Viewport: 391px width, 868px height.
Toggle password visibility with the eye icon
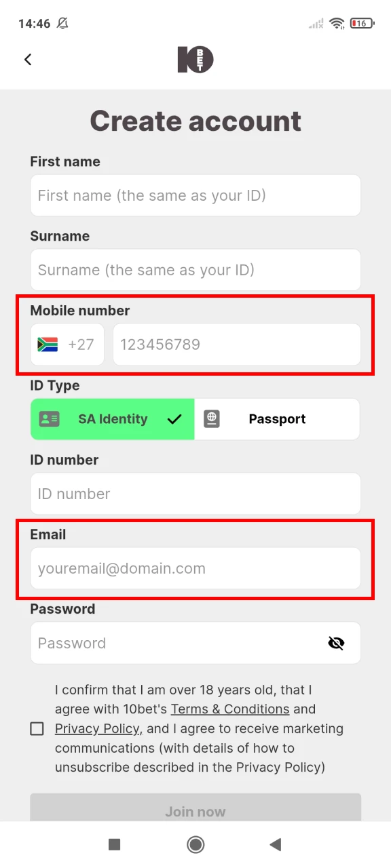point(336,643)
